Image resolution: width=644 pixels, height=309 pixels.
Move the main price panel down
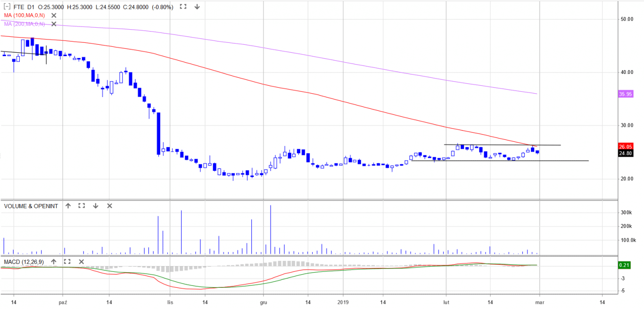tap(197, 7)
